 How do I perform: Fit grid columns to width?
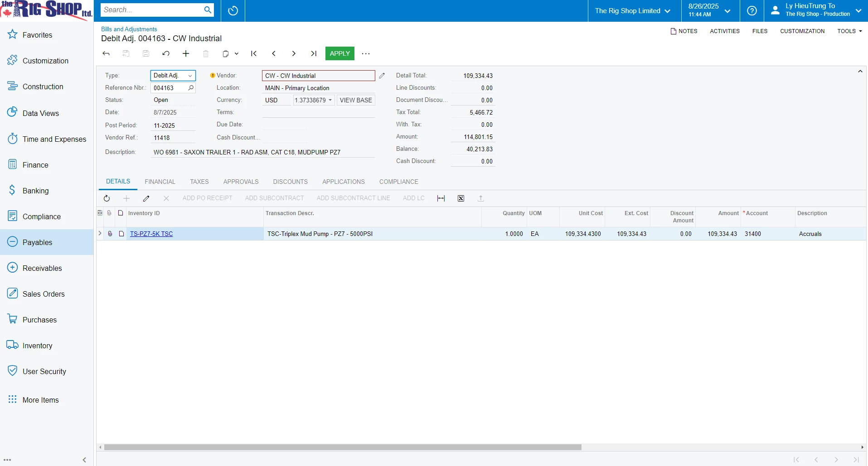coord(441,198)
